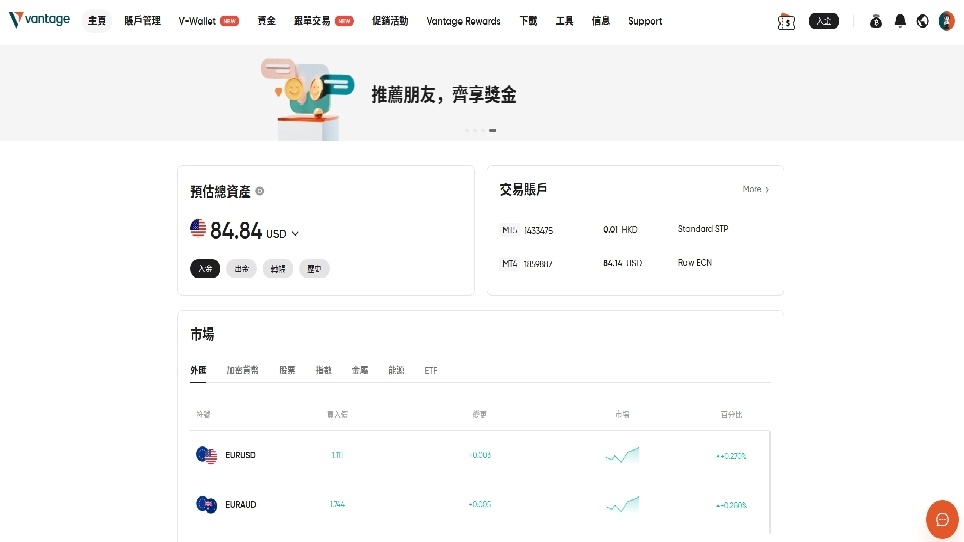964x542 pixels.
Task: Open the 工具 menu
Action: (564, 21)
